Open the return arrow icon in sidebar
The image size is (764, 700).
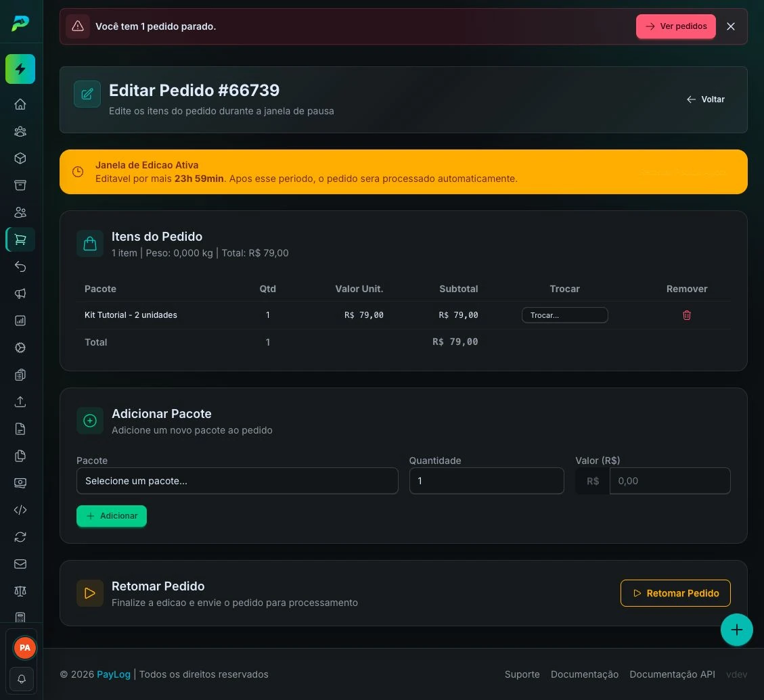click(20, 266)
